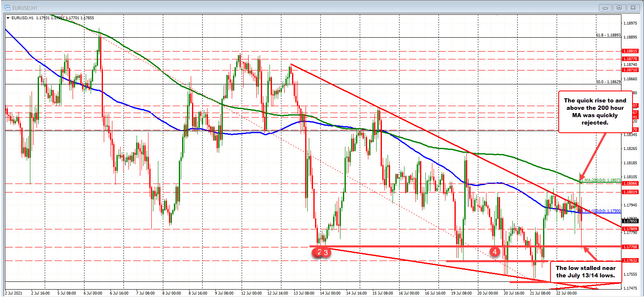Close the EURUSD,H1 chart window
Screen dimensions: 644x297
click(633, 7)
